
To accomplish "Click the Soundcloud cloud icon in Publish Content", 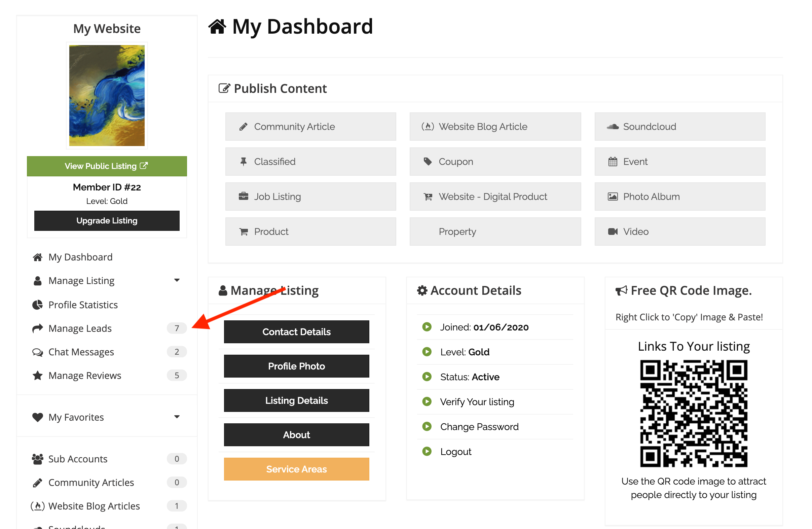I will click(613, 127).
